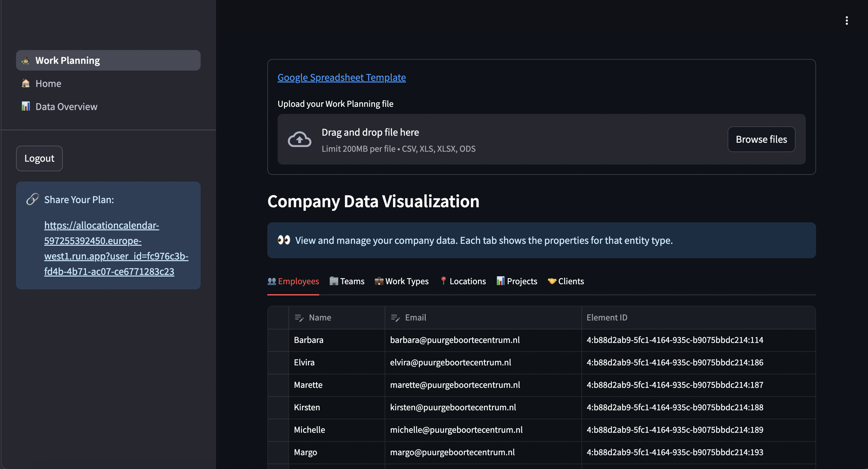
Task: Open the Google Spreadsheet Template link
Action: (x=341, y=78)
